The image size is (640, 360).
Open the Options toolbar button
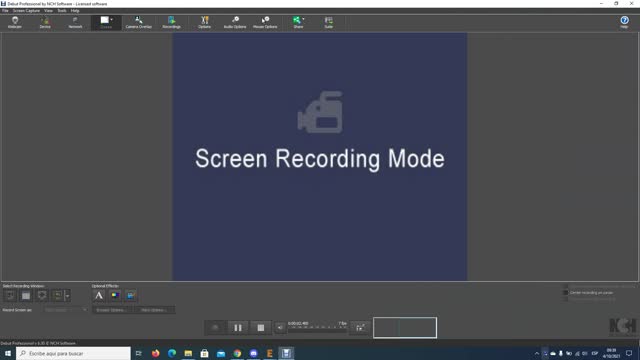tap(204, 22)
